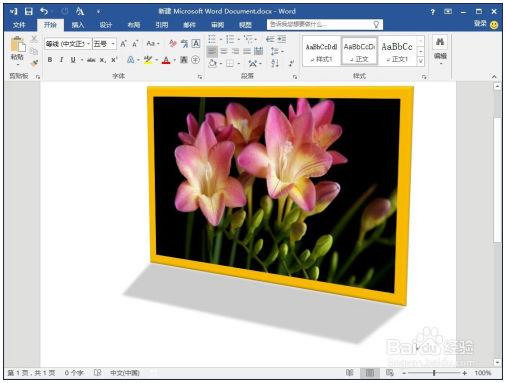This screenshot has width=506, height=383.
Task: Click the Clear Formatting eraser icon
Action: coord(173,44)
